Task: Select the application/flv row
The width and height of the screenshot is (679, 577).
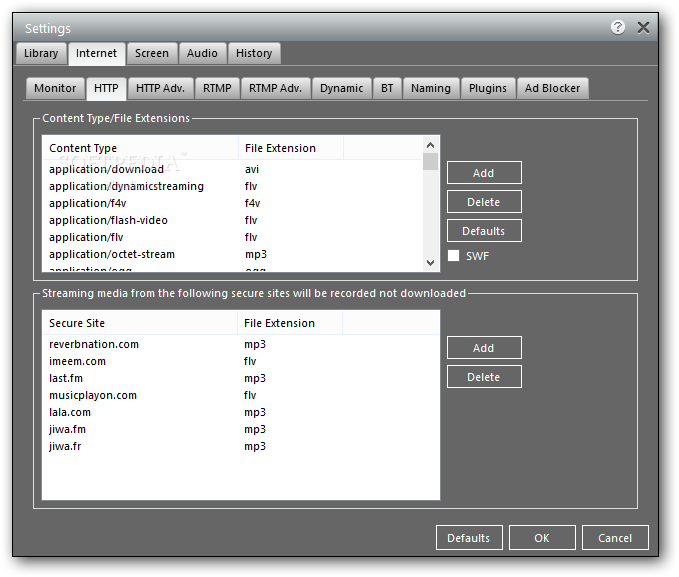Action: [233, 237]
